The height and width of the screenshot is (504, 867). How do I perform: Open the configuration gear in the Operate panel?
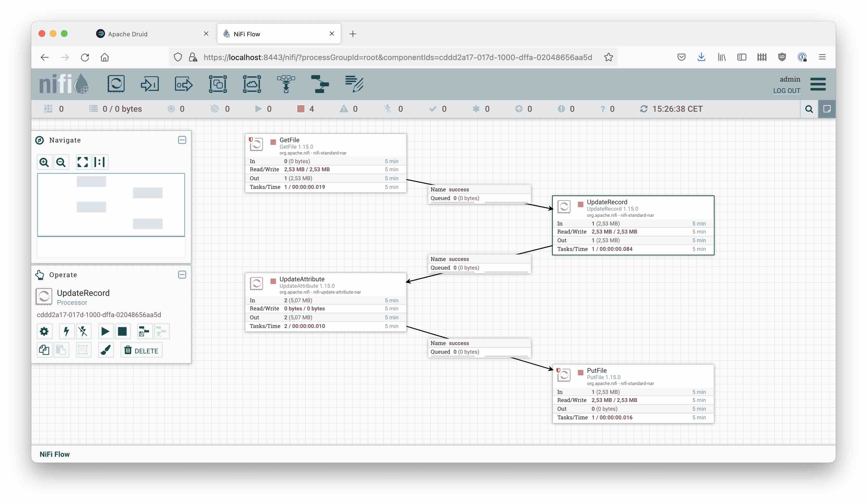coord(44,331)
